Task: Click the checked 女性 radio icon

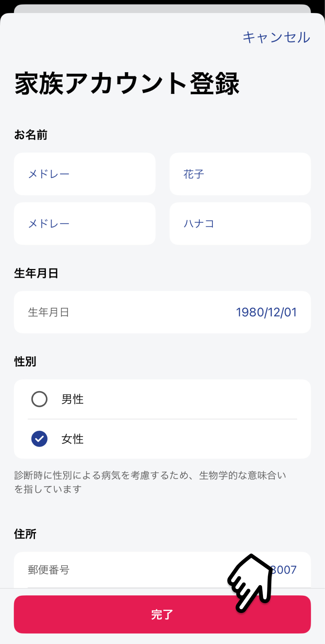Action: [39, 439]
